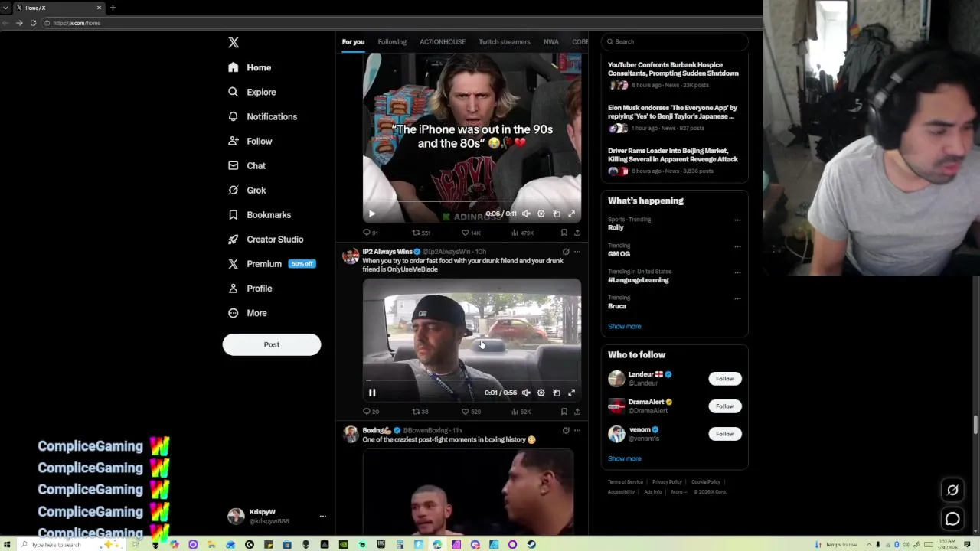This screenshot has height=551, width=980.
Task: Mute the IP2 Always Wins video
Action: [x=526, y=393]
